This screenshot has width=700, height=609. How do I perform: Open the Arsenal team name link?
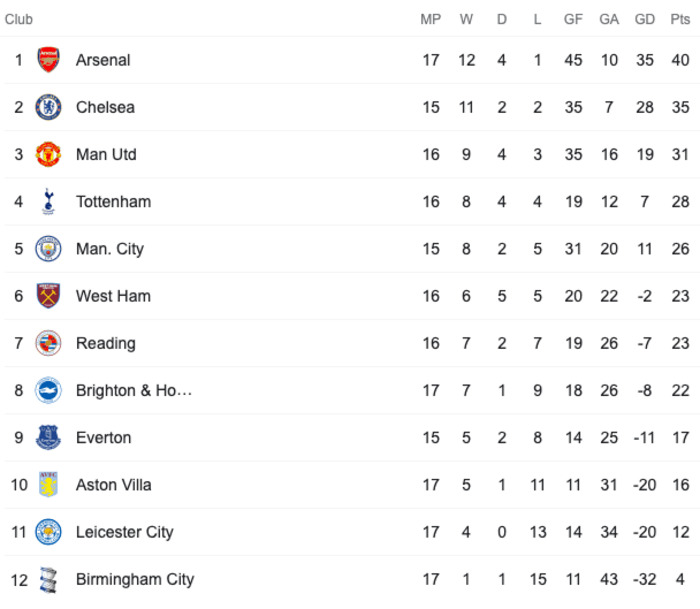coord(103,60)
